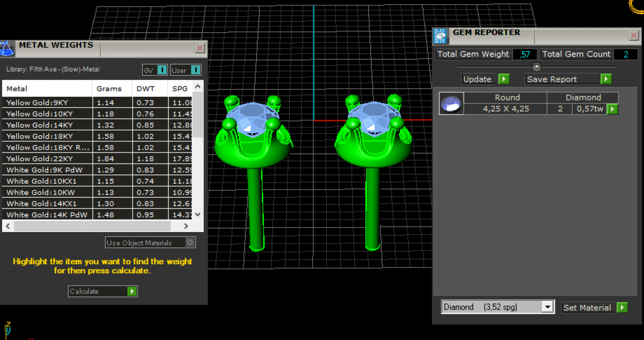Click the Set Material button
Screen dimensions: 644x340
pos(587,307)
